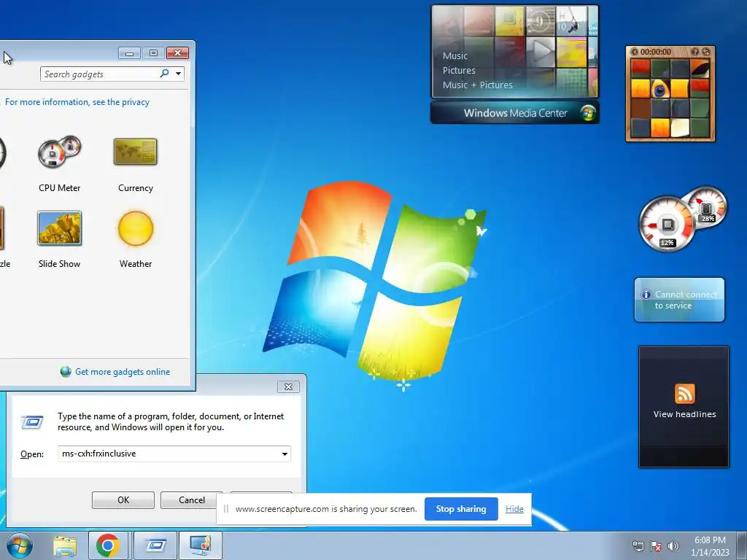Shuffle the picture puzzle tiles
The height and width of the screenshot is (560, 747).
[706, 52]
